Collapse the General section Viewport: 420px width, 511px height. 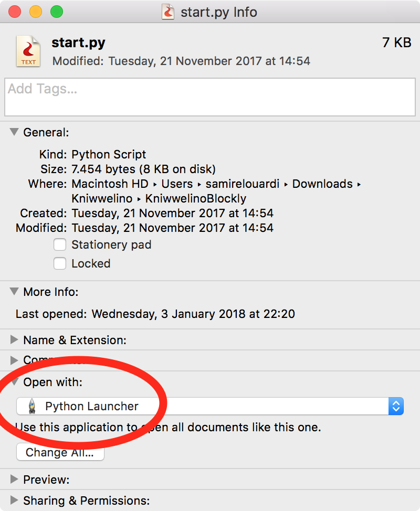(x=14, y=132)
